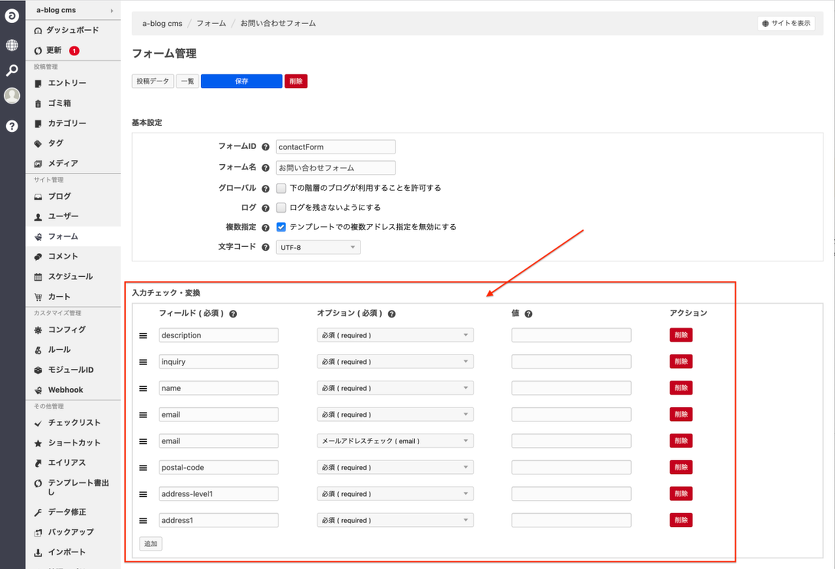The image size is (835, 569).
Task: Click the フォーム名 input field
Action: click(335, 168)
